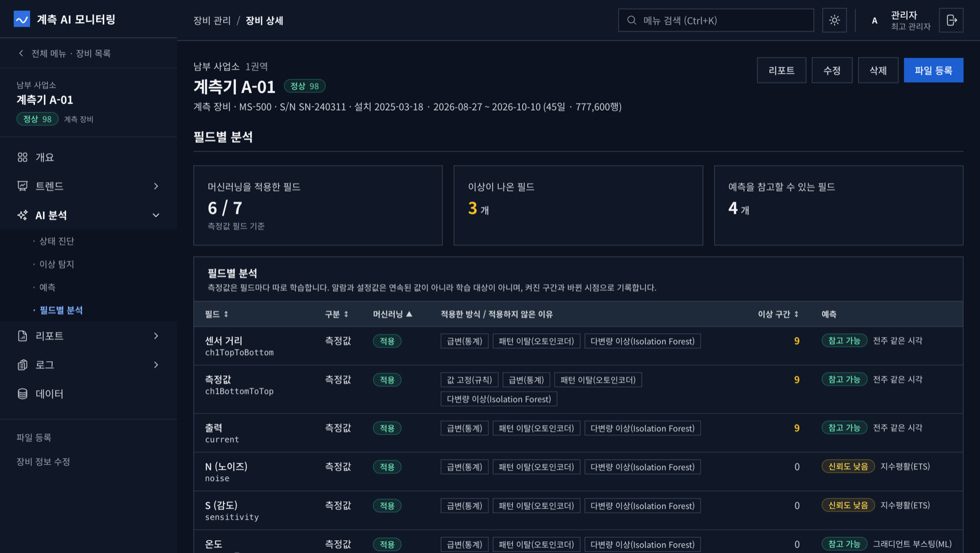
Task: Click the ch1TopToBottom field name
Action: [x=239, y=353]
